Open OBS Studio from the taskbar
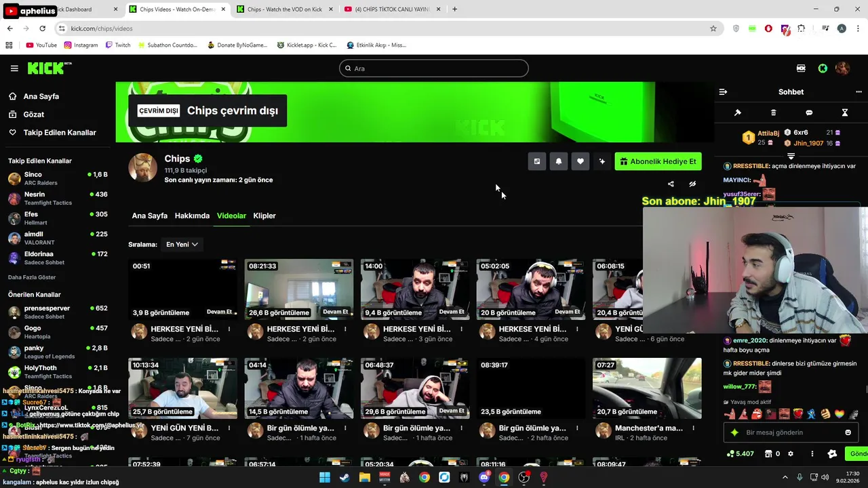 tap(524, 477)
